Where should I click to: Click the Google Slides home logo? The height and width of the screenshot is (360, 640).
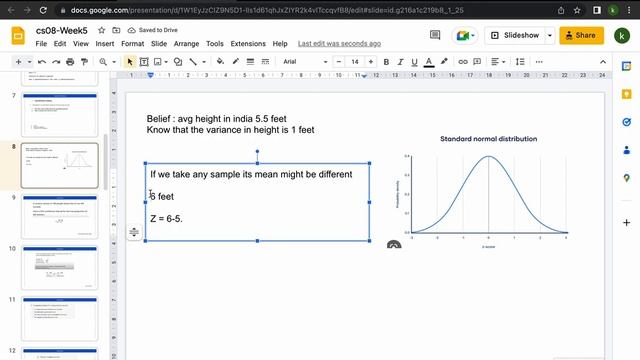coord(18,36)
